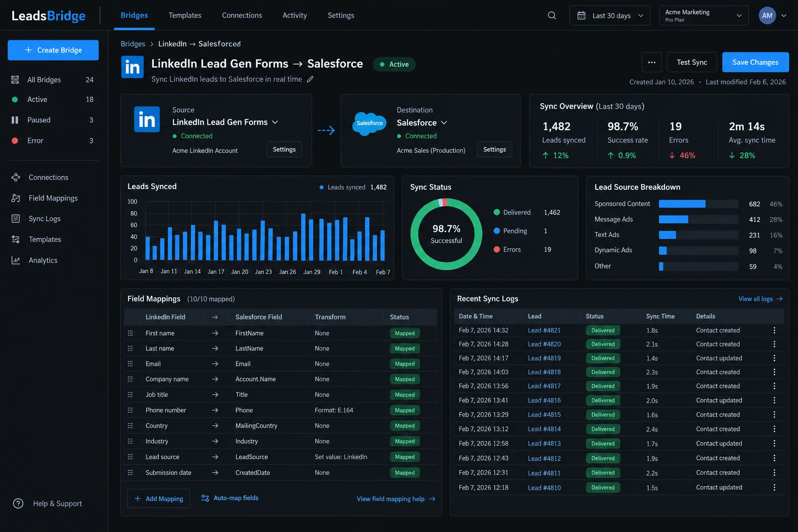Click the calendar icon in date filter

581,16
